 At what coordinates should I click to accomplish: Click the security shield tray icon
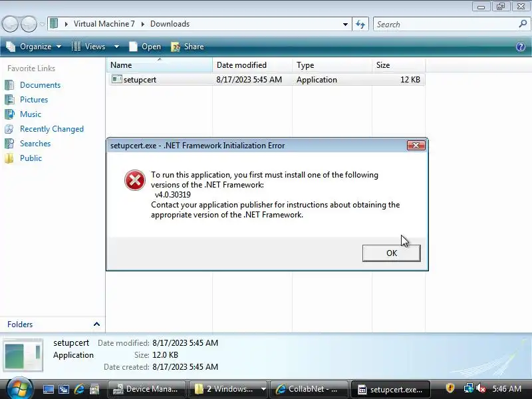pos(450,388)
